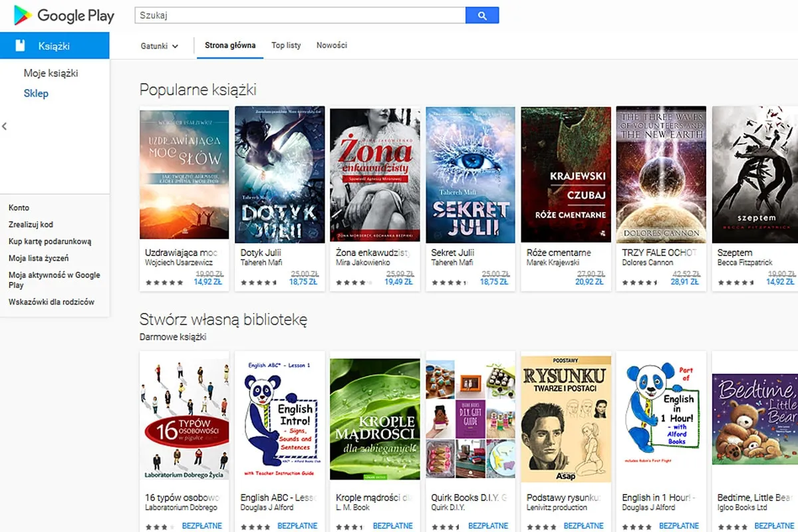Click BEZPŁATNE under English ABC
The width and height of the screenshot is (798, 532).
(x=298, y=526)
